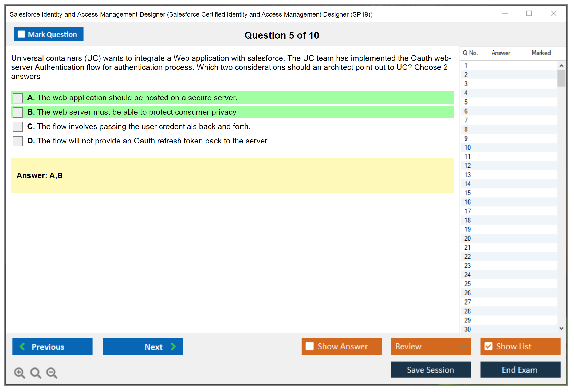Toggle the Mark Question checkbox
Image resolution: width=574 pixels, height=392 pixels.
[21, 34]
